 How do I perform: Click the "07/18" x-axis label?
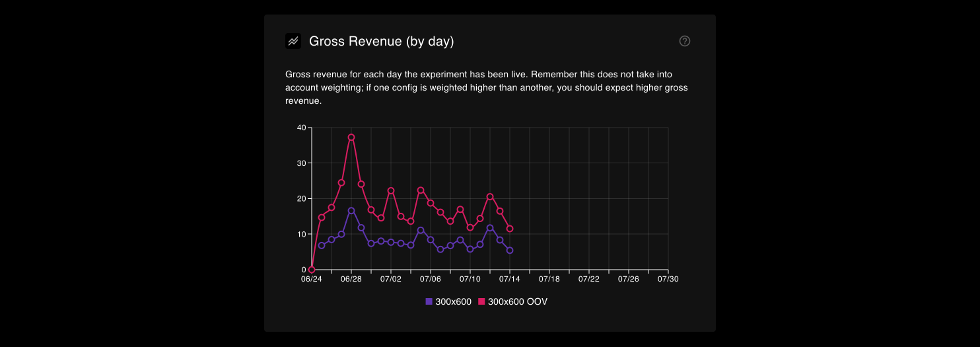coord(549,279)
